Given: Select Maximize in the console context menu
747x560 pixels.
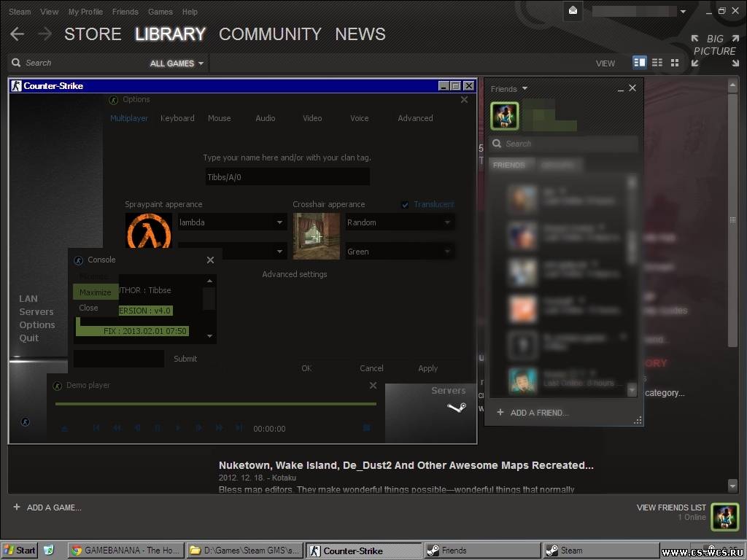Looking at the screenshot, I should coord(96,292).
